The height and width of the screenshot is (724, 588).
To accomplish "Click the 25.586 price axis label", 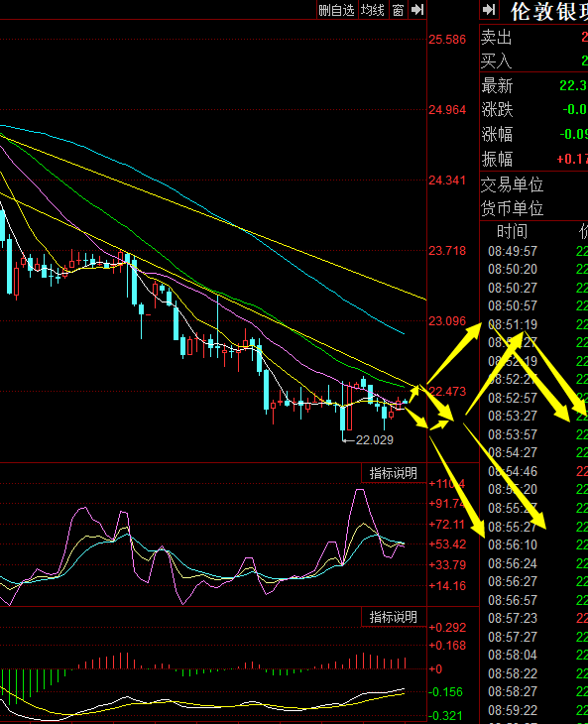I will tap(447, 40).
